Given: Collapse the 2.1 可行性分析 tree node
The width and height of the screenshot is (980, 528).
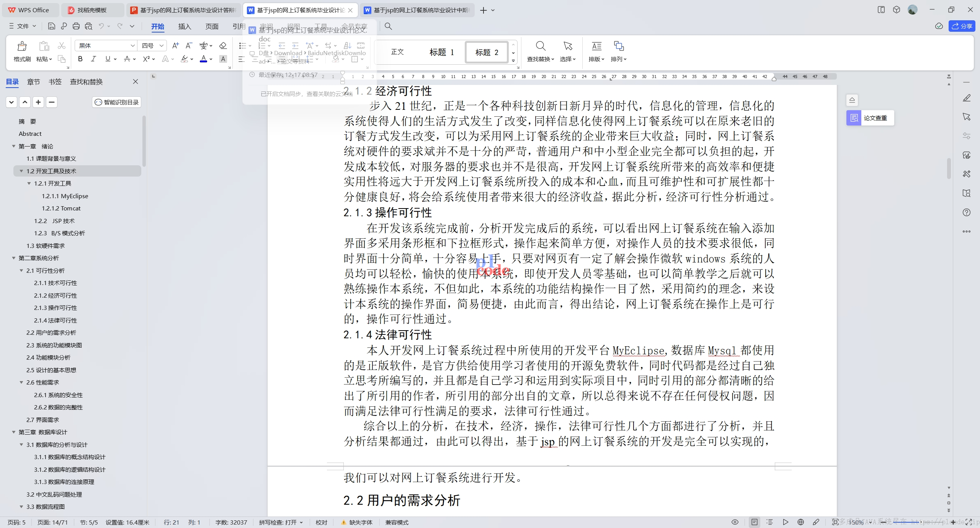Looking at the screenshot, I should [x=21, y=271].
